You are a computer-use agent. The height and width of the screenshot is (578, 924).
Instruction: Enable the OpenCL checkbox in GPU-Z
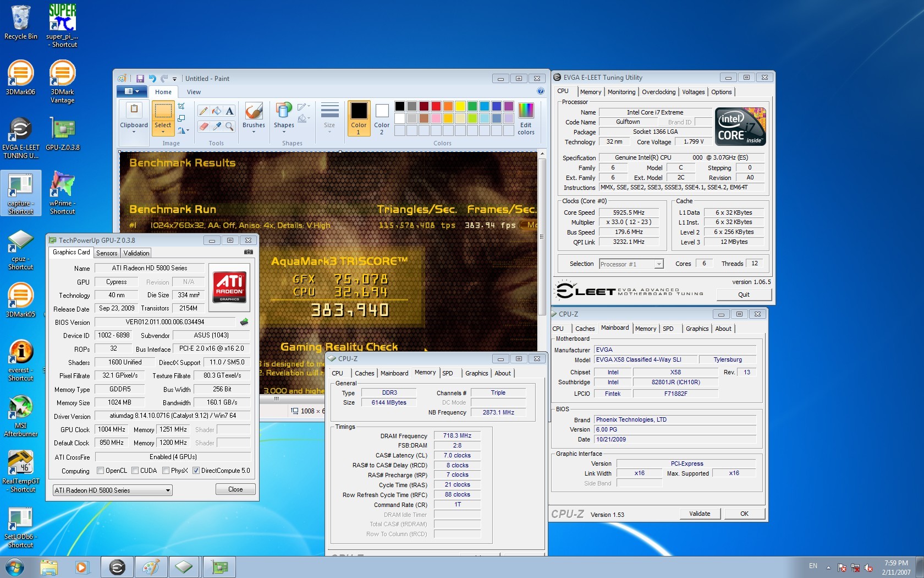pos(101,471)
